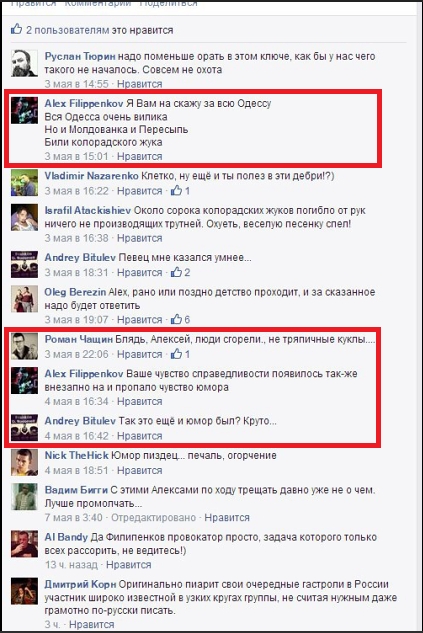Screen dimensions: 423x633
Task: Open Israfil Atackishiev's avatar thumbnail
Action: [24, 218]
